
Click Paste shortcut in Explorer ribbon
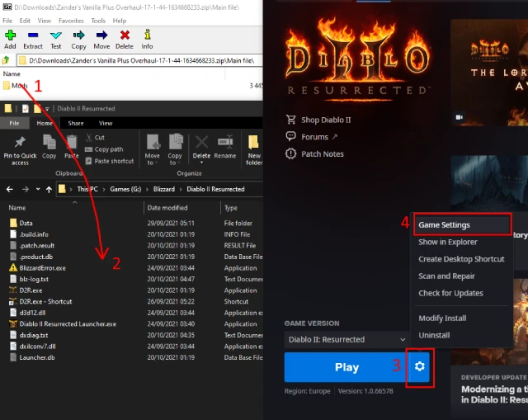click(110, 161)
